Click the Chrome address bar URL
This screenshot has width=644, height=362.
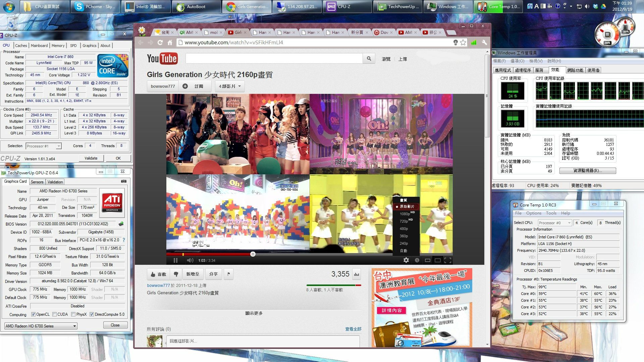[x=234, y=43]
